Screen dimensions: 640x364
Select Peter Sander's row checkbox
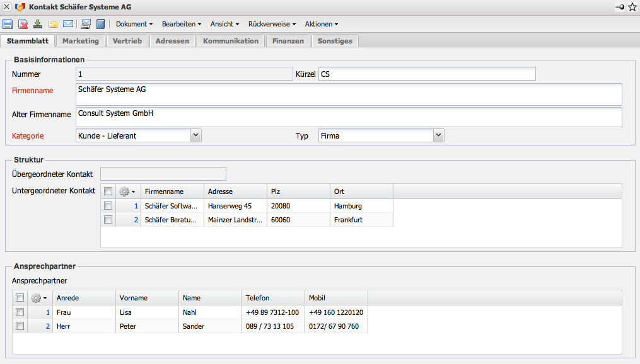point(20,326)
